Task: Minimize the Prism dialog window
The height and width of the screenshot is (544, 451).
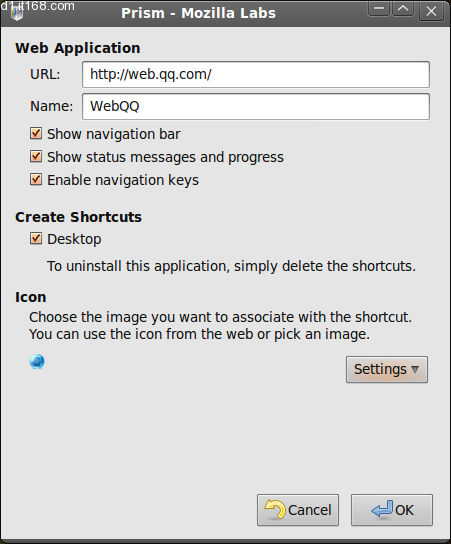Action: click(x=379, y=9)
